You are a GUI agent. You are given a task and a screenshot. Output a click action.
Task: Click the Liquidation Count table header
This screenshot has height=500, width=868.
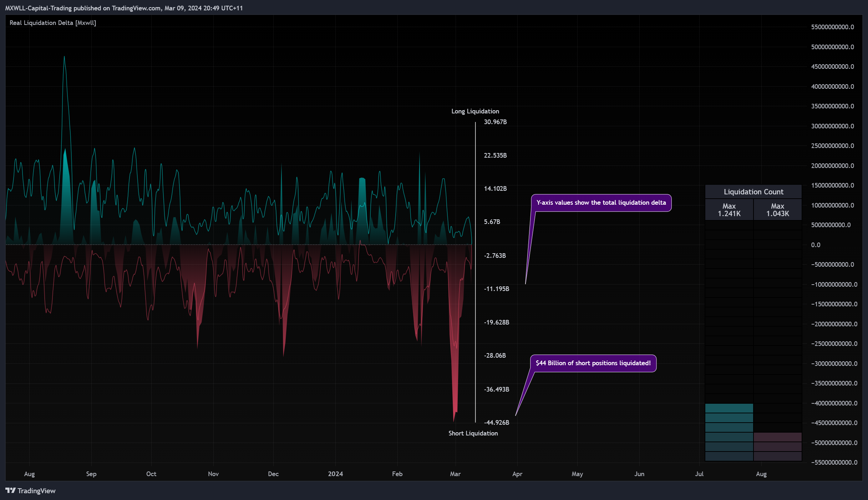click(x=753, y=192)
